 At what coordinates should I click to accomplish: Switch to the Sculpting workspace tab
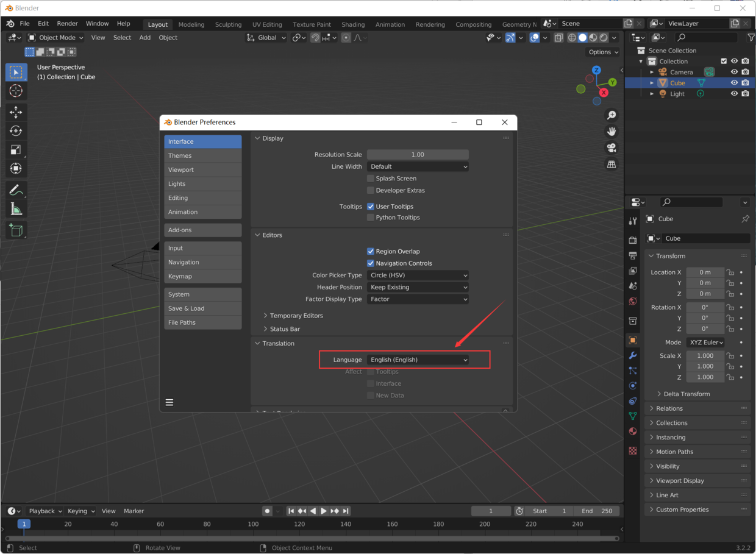coord(228,24)
